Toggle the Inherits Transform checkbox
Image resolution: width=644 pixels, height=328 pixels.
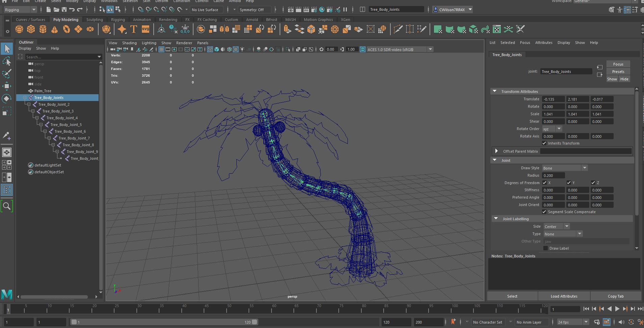pyautogui.click(x=544, y=143)
